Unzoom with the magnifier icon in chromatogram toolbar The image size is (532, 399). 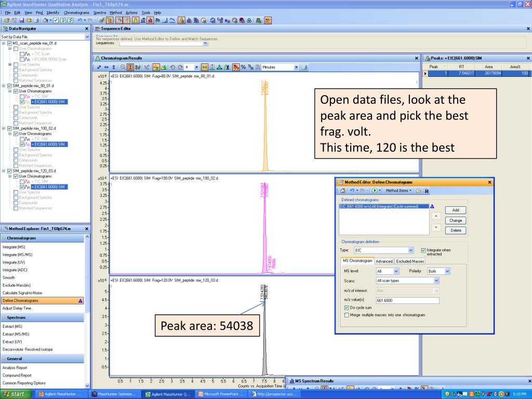tap(123, 67)
